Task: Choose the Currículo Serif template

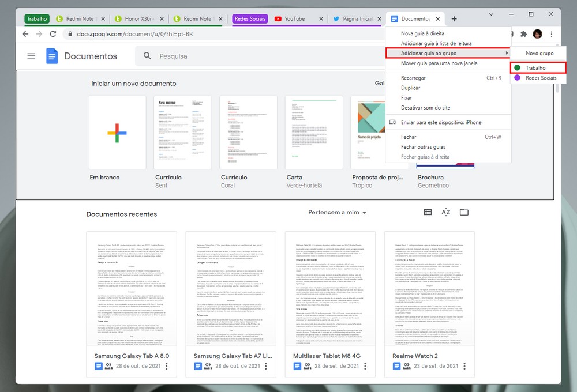Action: tap(182, 133)
